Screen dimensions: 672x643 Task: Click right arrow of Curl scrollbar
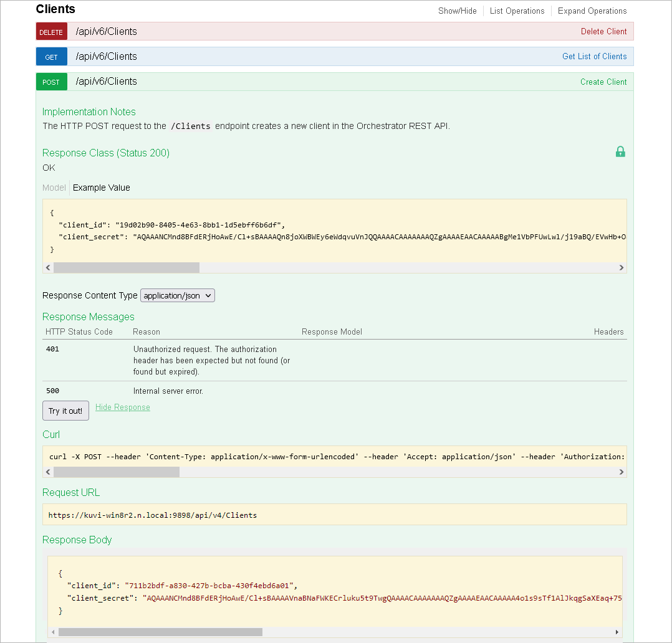tap(622, 472)
